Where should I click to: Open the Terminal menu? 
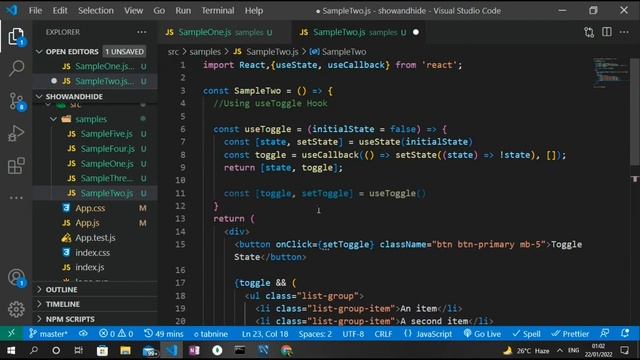coord(218,11)
